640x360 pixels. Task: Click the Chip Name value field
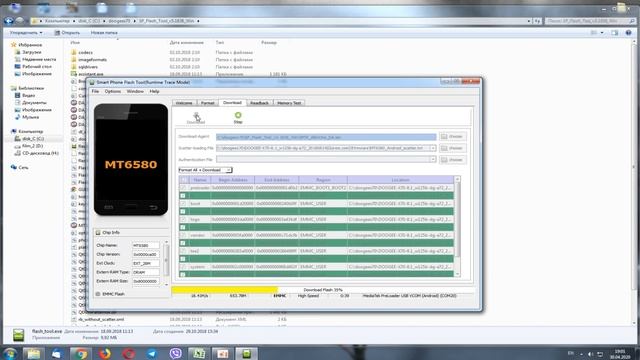tap(145, 245)
